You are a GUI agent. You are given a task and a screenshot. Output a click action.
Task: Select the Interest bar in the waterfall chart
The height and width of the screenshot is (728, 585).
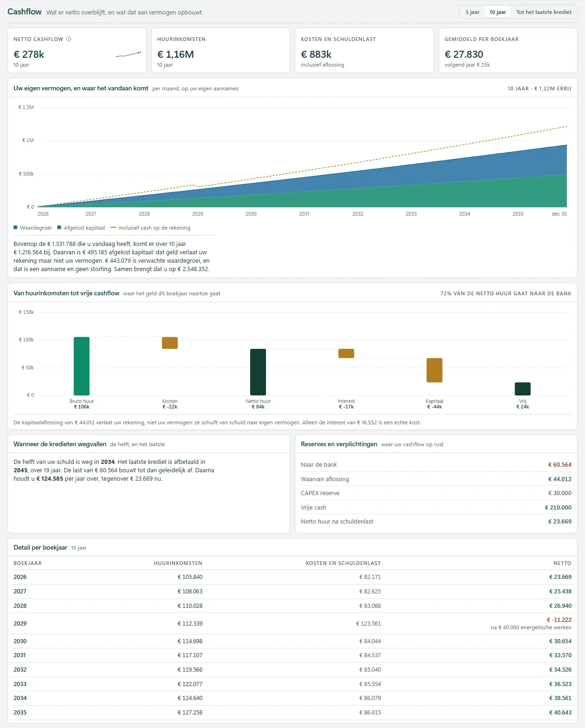click(x=346, y=354)
